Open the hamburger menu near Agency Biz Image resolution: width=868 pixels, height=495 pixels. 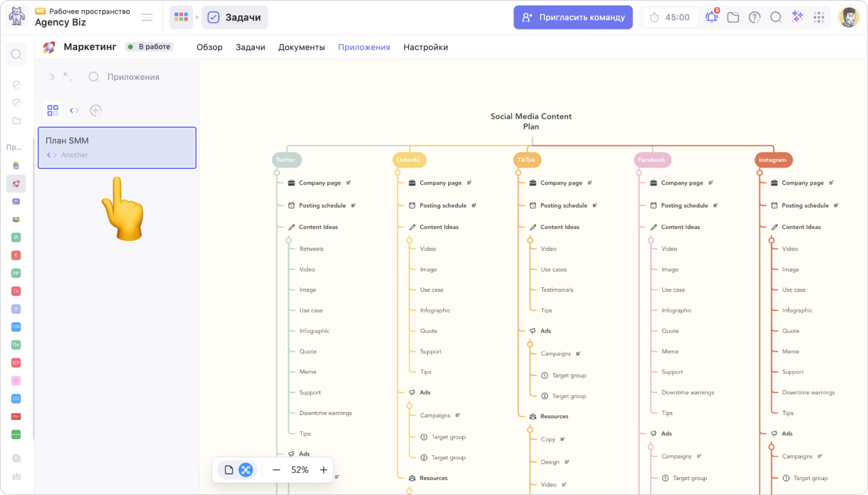147,17
